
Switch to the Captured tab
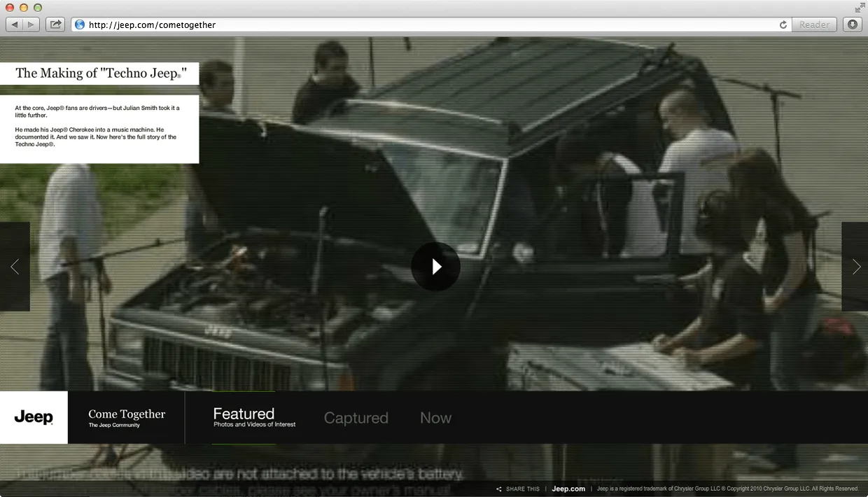(356, 418)
